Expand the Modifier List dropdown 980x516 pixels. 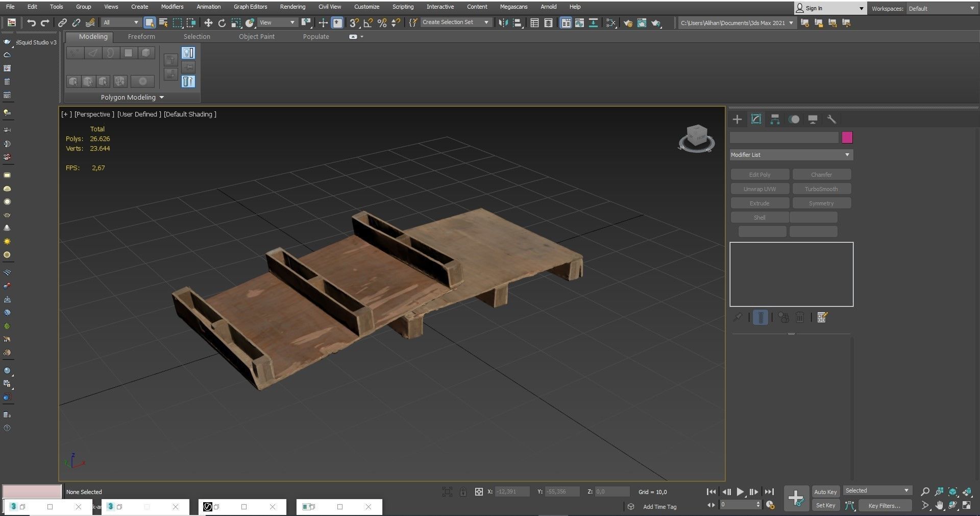tap(791, 155)
